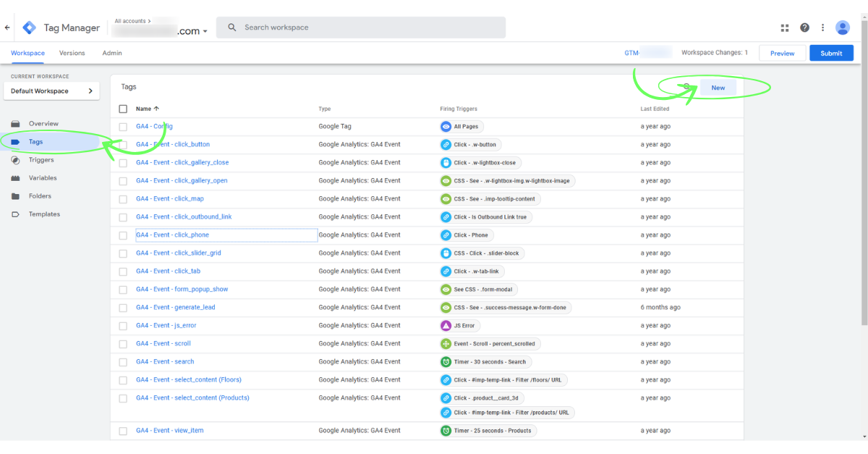Check the generate_lead tag checkbox
Screen dimensions: 868x454
click(x=123, y=308)
